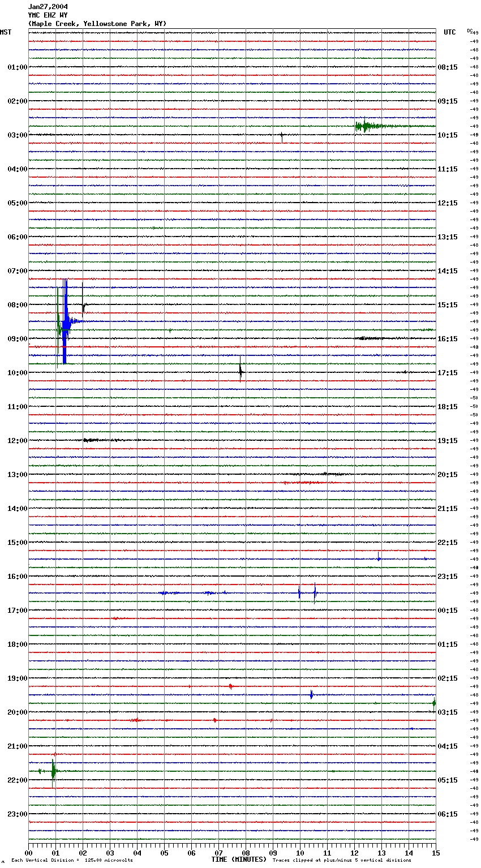Click the 00 minute axis tick label

28,853
